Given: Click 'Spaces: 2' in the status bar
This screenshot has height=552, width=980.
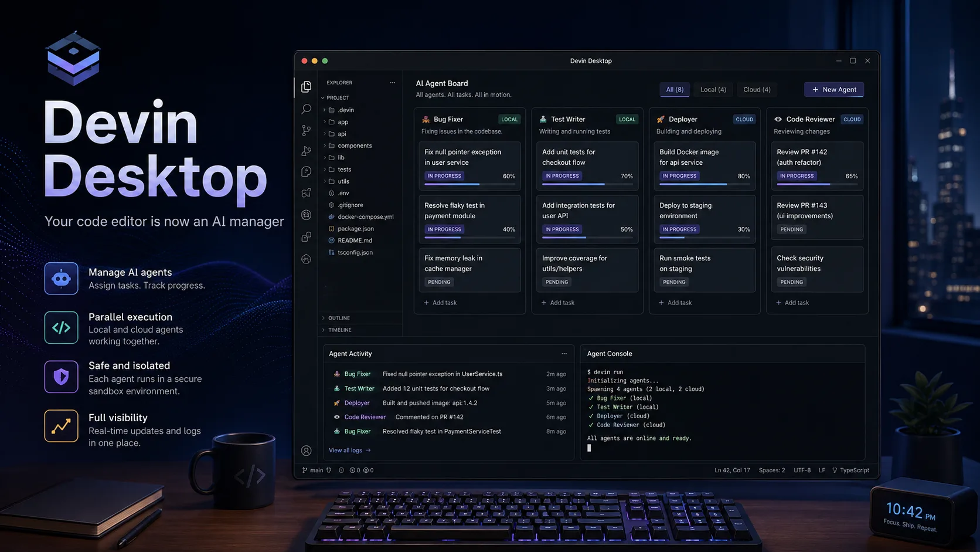Looking at the screenshot, I should pos(772,470).
